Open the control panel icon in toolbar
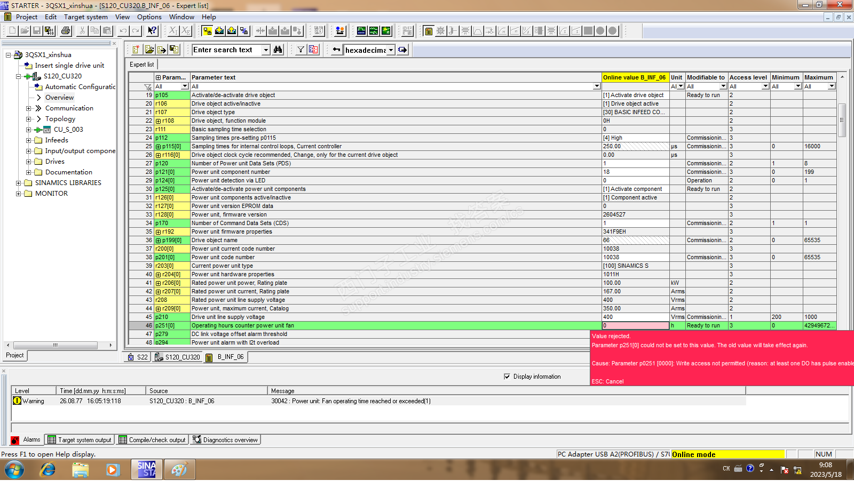Screen dimensions: 854x504 [340, 31]
